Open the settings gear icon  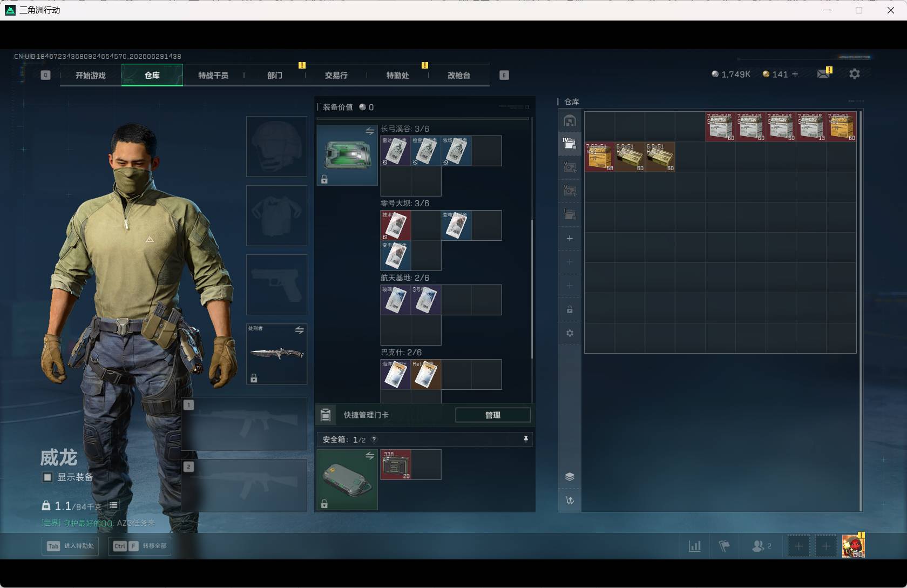coord(854,74)
